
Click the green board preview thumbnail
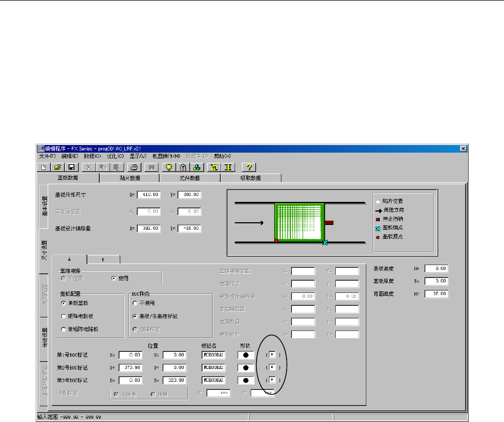(299, 222)
